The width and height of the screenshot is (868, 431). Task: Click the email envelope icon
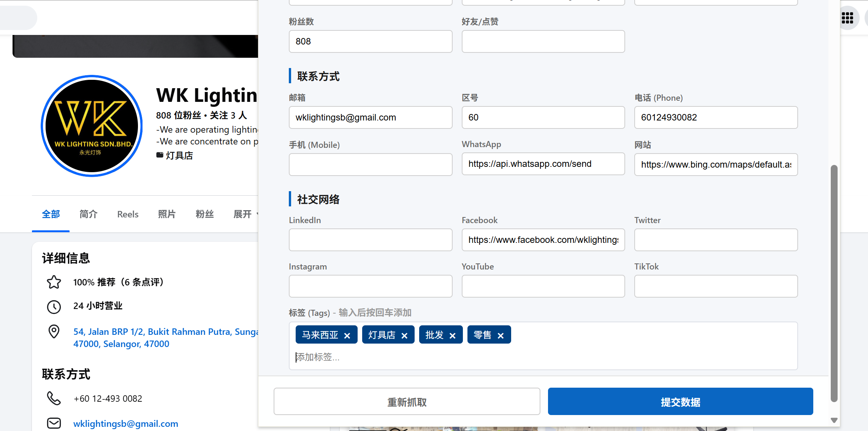coord(54,423)
